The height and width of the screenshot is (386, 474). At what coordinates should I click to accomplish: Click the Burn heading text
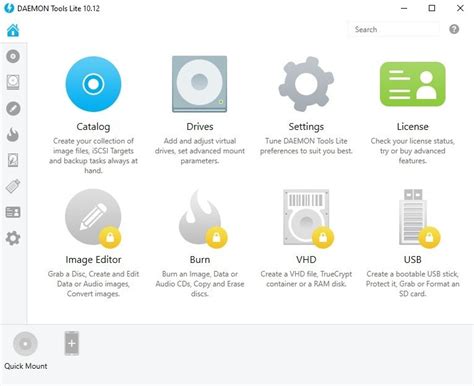click(200, 260)
